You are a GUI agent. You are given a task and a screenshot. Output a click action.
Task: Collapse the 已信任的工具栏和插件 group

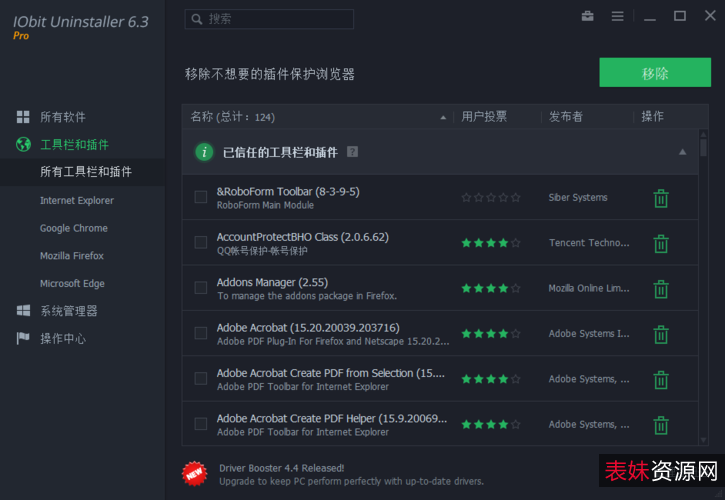[x=682, y=152]
